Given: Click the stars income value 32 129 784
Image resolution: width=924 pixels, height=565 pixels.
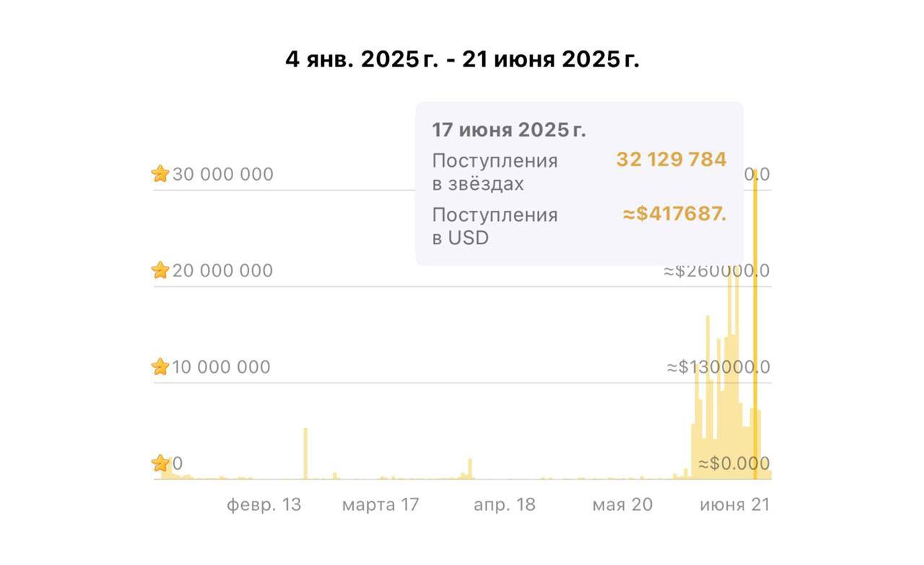Looking at the screenshot, I should point(671,160).
